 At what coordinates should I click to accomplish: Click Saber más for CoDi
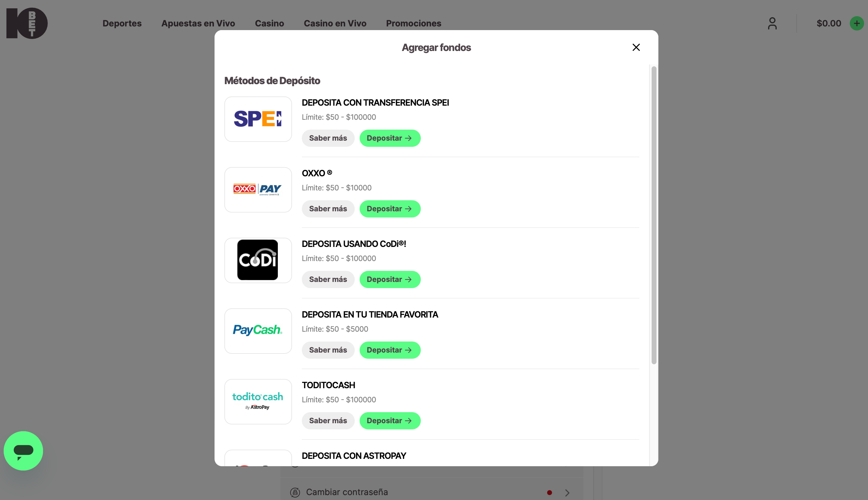click(x=328, y=279)
